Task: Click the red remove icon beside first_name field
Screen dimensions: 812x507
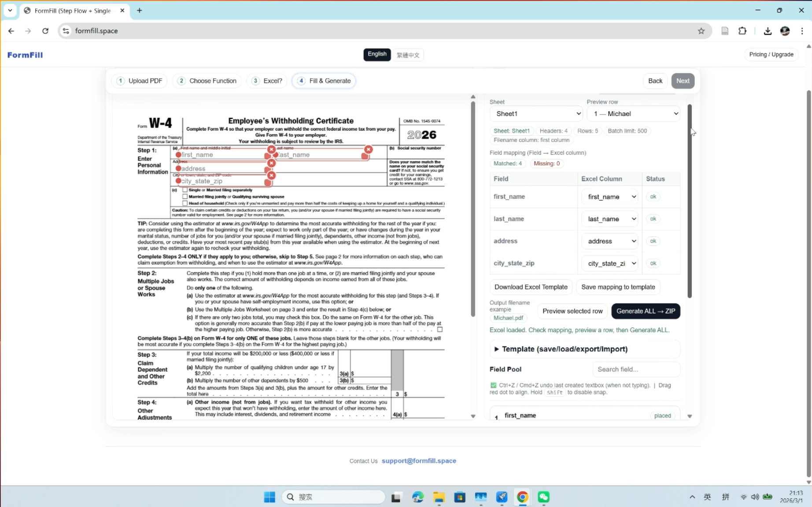Action: (x=271, y=149)
